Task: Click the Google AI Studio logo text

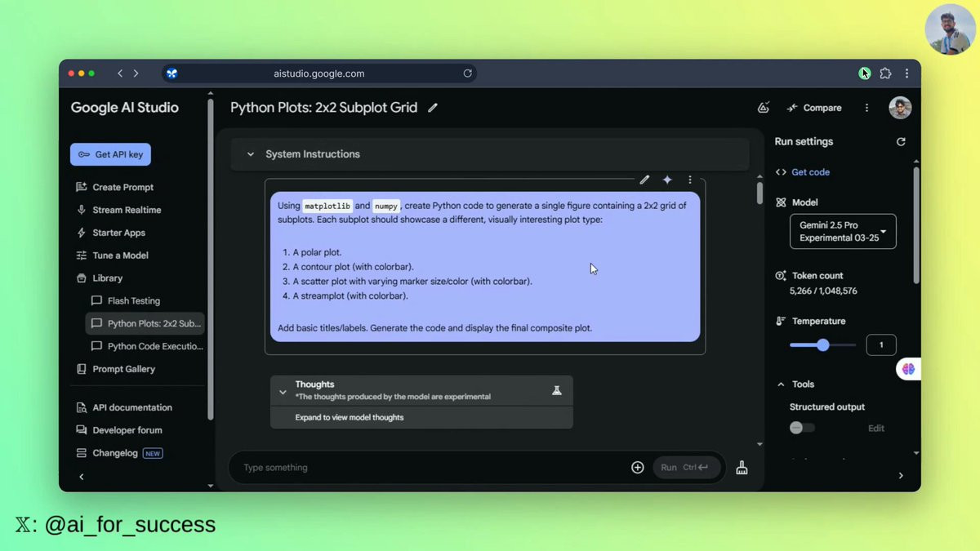Action: click(124, 108)
